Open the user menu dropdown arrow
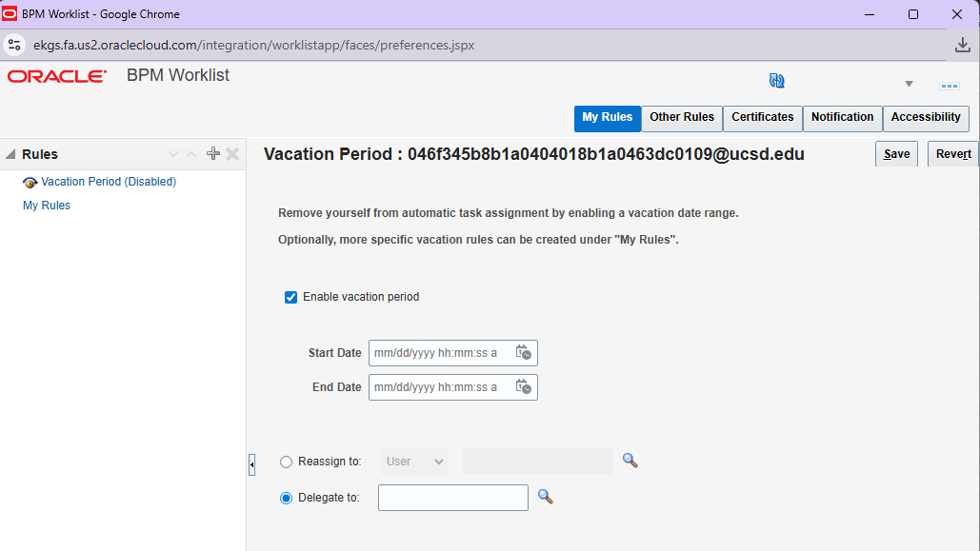The height and width of the screenshot is (551, 980). (x=909, y=84)
